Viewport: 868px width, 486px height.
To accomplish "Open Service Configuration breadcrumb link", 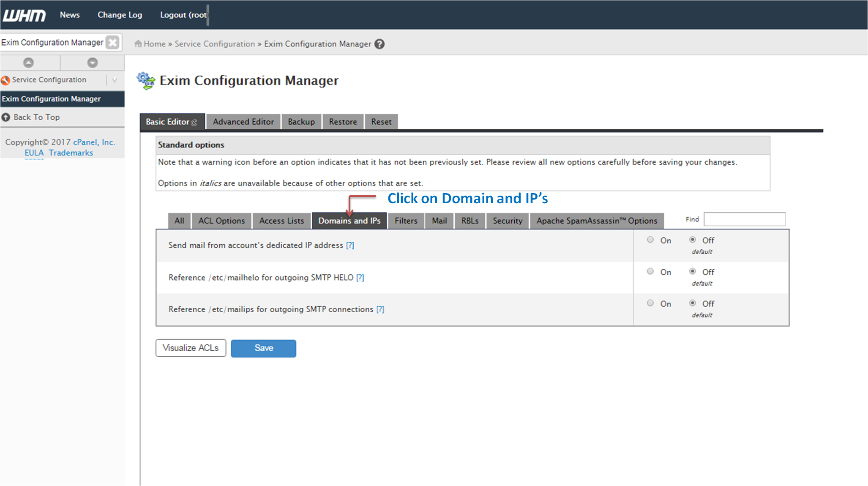I will (215, 44).
